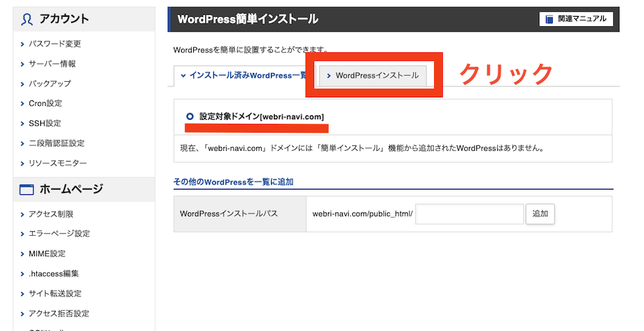This screenshot has width=644, height=331.
Task: Open リソースモニター in the sidebar
Action: 58,163
